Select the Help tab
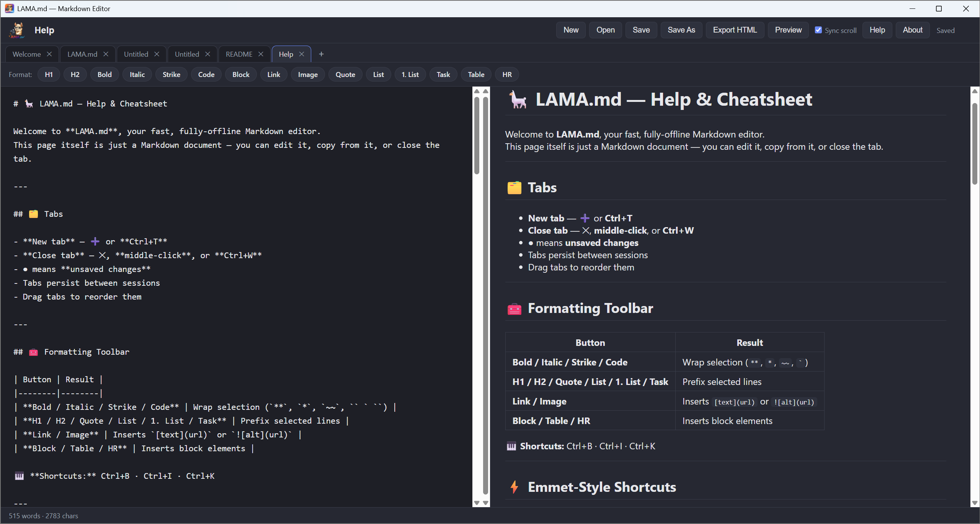 [x=286, y=54]
